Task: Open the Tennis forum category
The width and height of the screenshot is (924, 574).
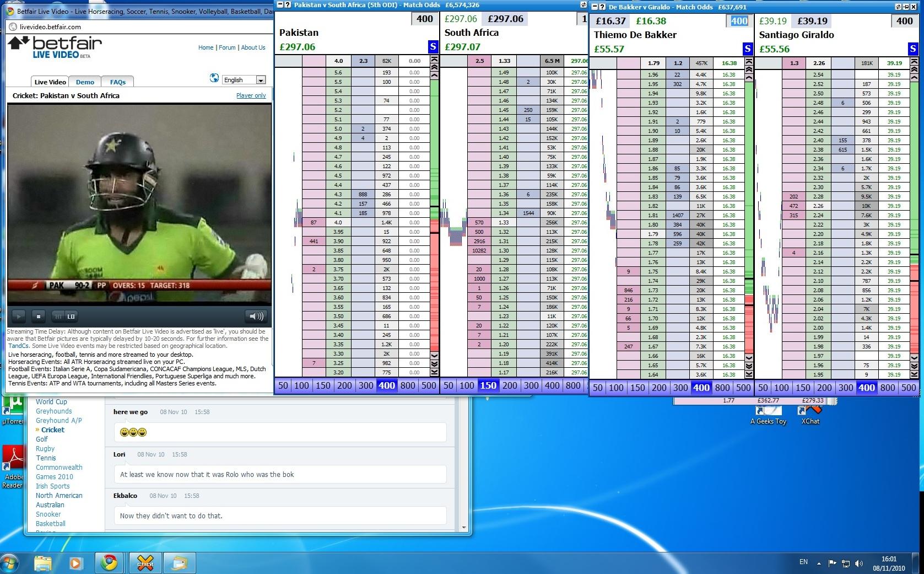Action: pyautogui.click(x=46, y=458)
